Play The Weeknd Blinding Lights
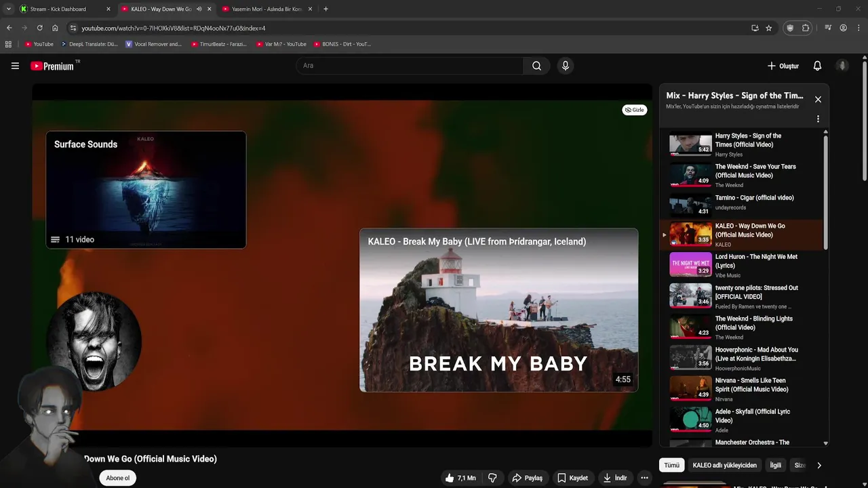This screenshot has height=488, width=868. [x=741, y=327]
